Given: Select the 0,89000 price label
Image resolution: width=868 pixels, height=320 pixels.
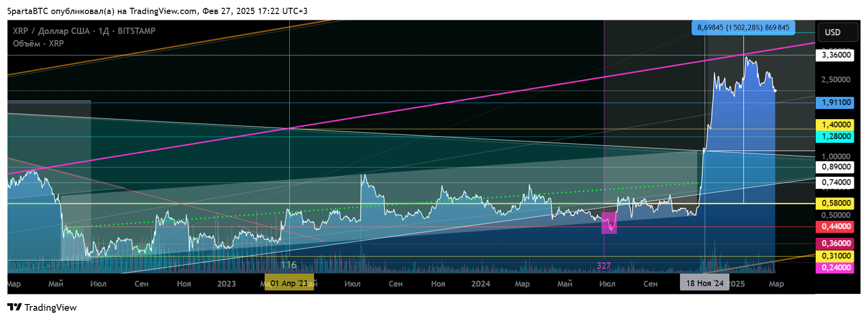Looking at the screenshot, I should coord(836,167).
